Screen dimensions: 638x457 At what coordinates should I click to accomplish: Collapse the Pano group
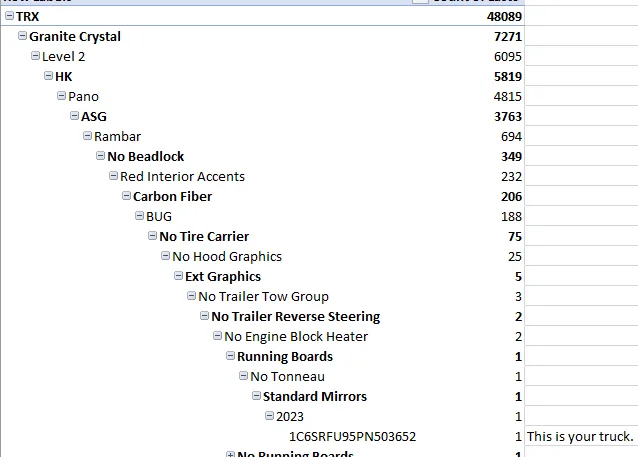point(61,96)
